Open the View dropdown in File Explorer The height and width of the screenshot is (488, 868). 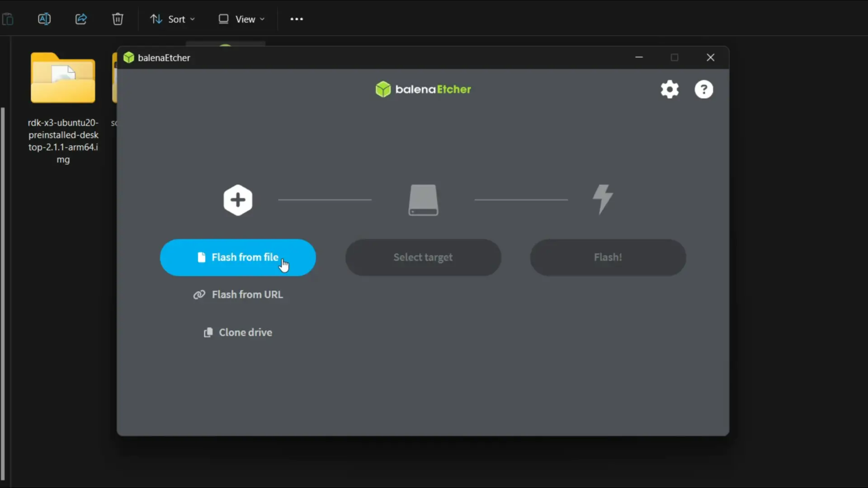click(241, 19)
